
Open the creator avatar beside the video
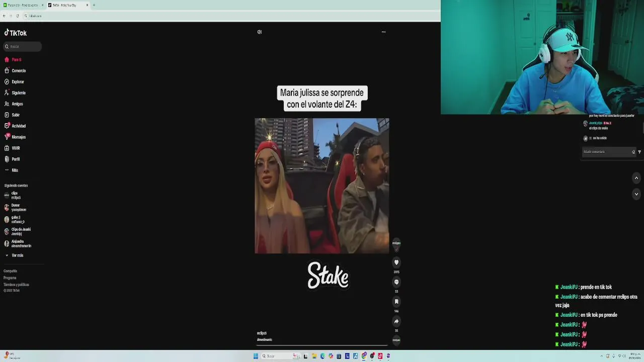tap(396, 243)
